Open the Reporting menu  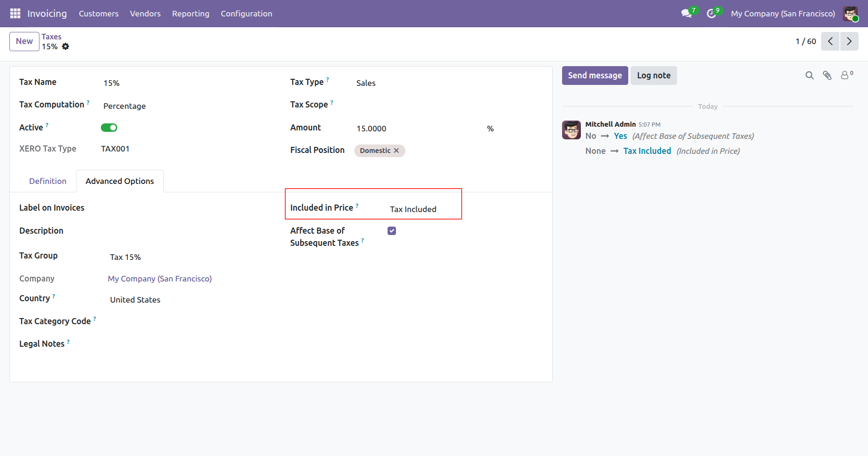(x=190, y=14)
